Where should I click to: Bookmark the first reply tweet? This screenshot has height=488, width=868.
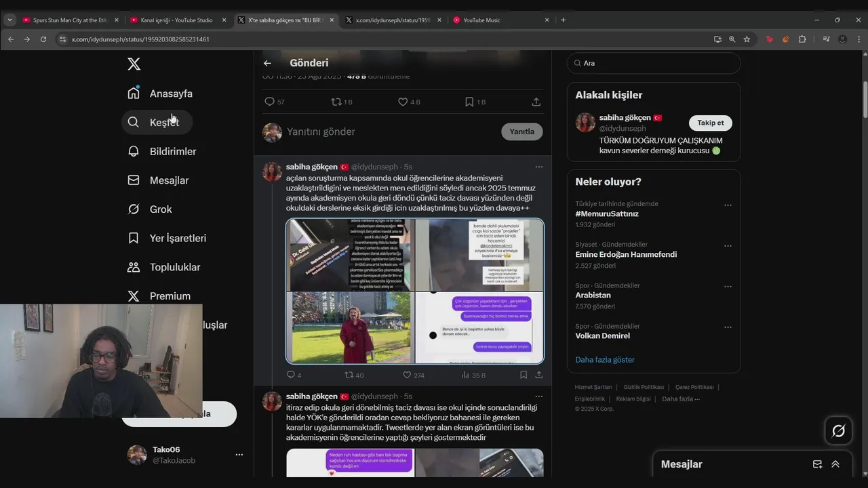pyautogui.click(x=524, y=375)
